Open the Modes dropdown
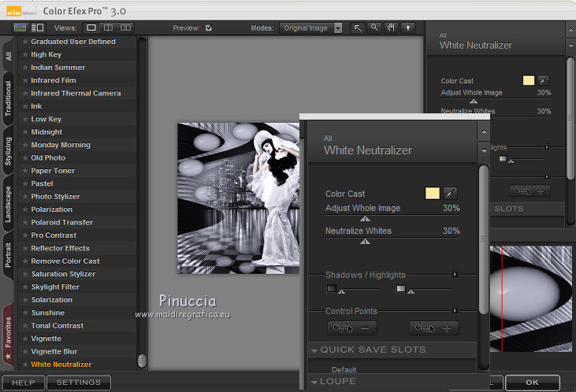The height and width of the screenshot is (392, 576). pos(311,28)
